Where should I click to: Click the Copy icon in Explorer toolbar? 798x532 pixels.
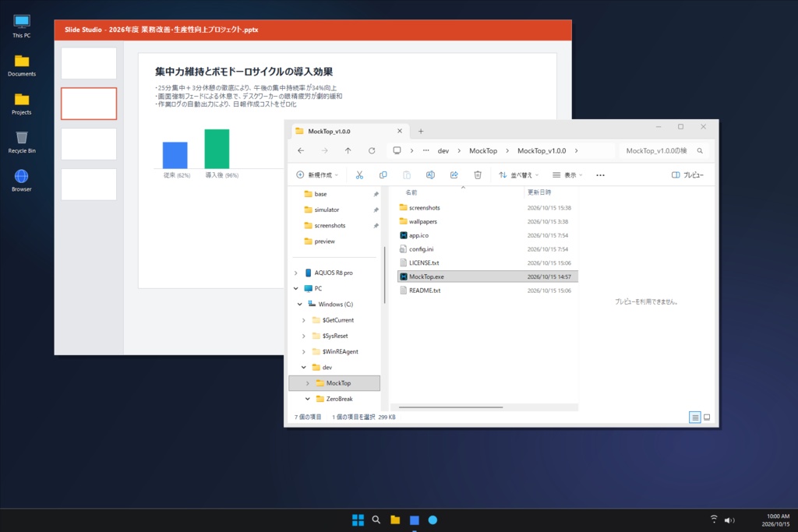pyautogui.click(x=383, y=175)
